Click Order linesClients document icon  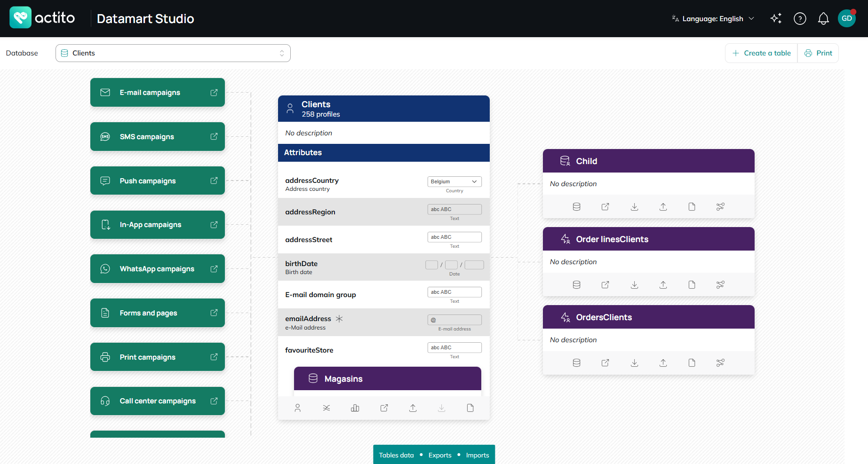point(692,285)
